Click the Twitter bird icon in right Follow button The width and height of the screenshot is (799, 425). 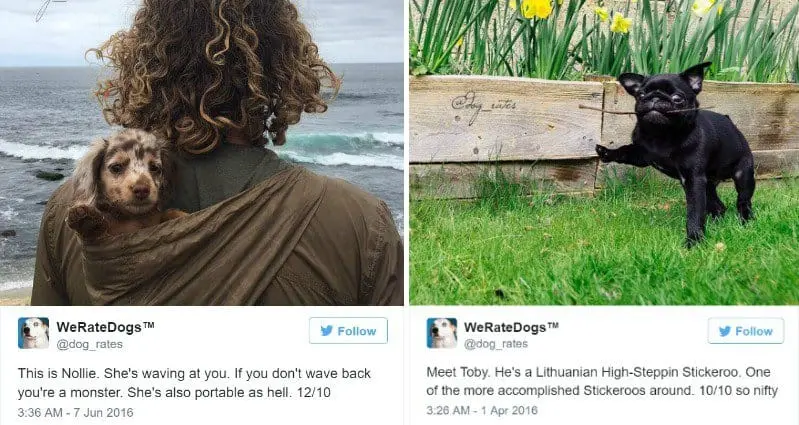pos(725,331)
